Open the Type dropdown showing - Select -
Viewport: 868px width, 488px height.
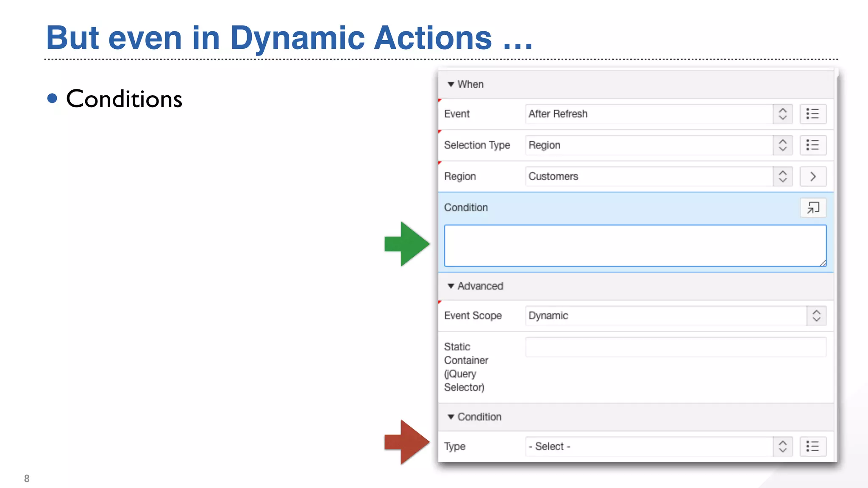pyautogui.click(x=659, y=446)
